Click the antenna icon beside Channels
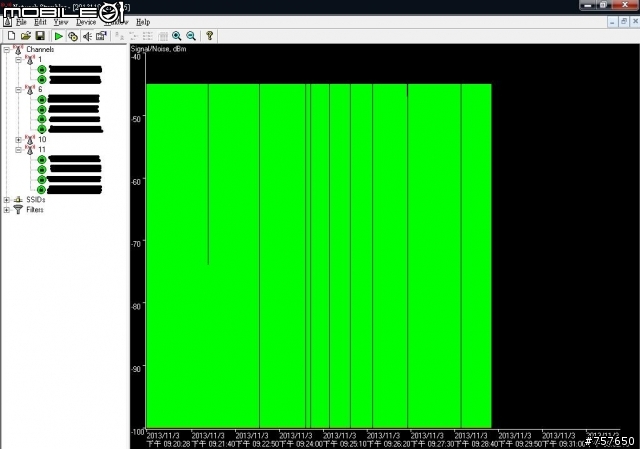 point(18,49)
